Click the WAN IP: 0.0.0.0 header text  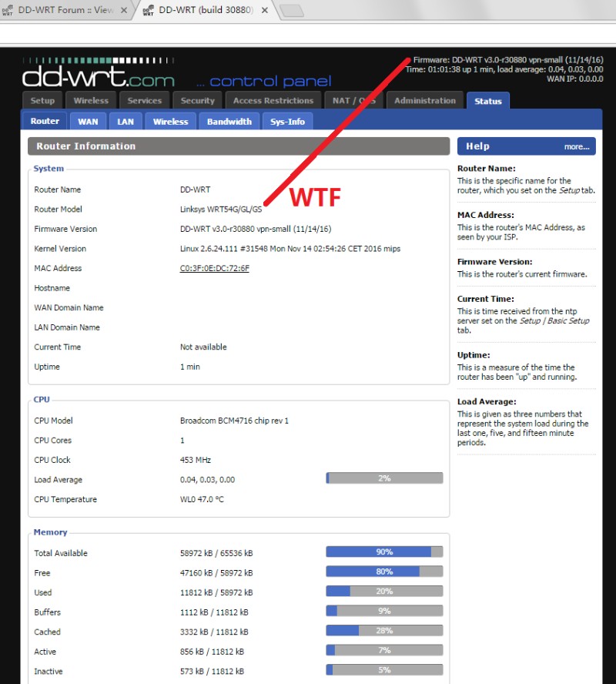pyautogui.click(x=575, y=79)
